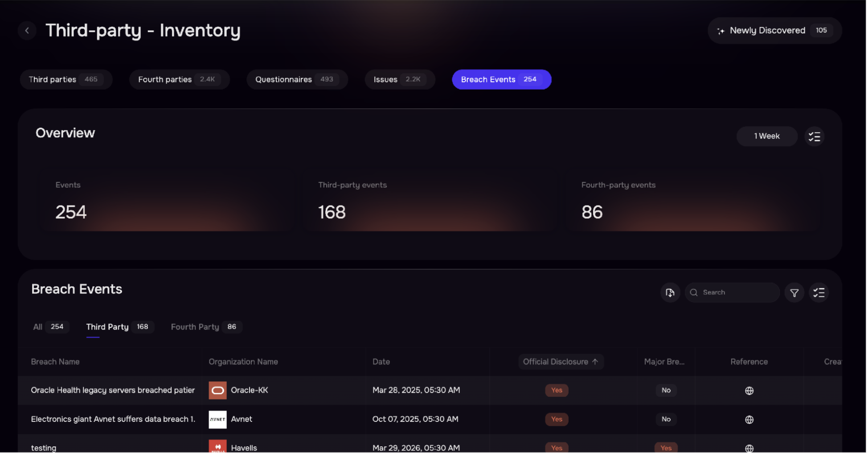Select the Fourth Party 86 sub-tab
This screenshot has width=868, height=453.
pos(206,327)
